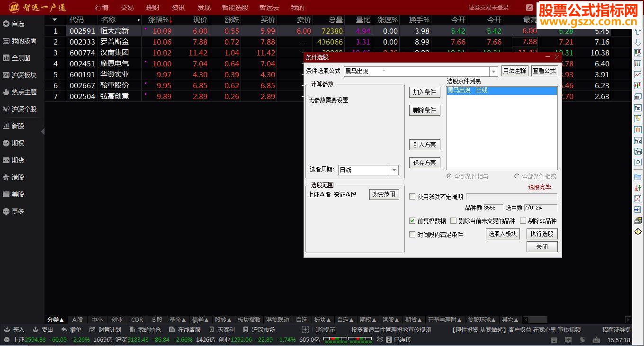Expand the 基金▲ bottom tab menu
The height and width of the screenshot is (346, 644).
(x=178, y=320)
